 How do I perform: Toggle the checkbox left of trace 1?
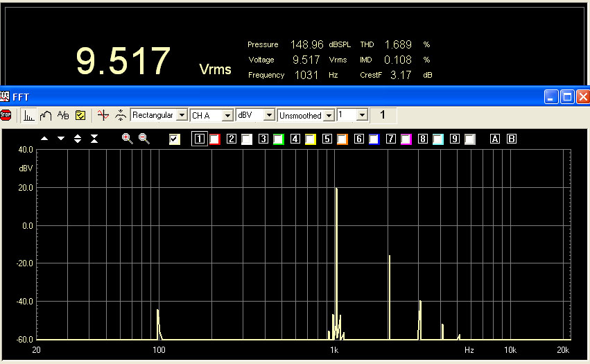pyautogui.click(x=175, y=139)
